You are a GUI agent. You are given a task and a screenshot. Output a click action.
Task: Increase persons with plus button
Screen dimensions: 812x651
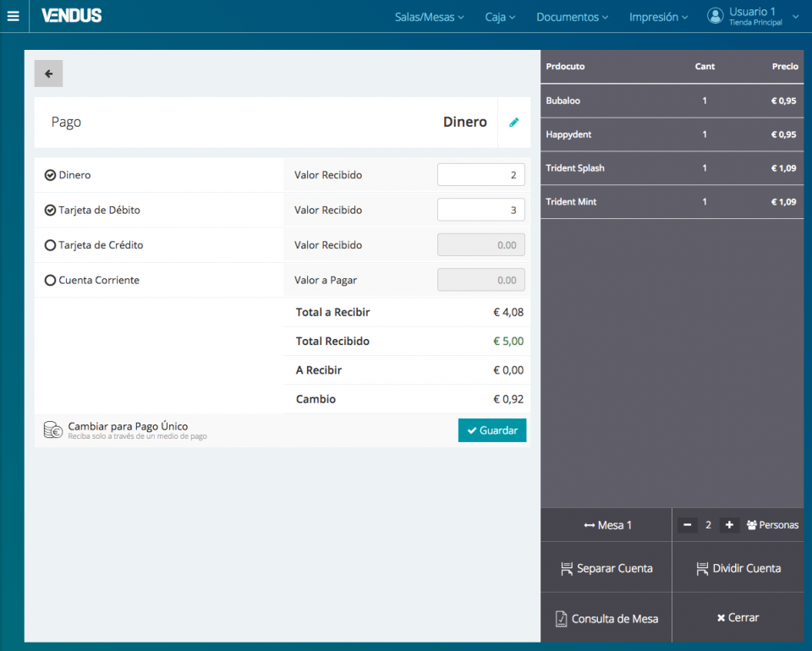(729, 525)
